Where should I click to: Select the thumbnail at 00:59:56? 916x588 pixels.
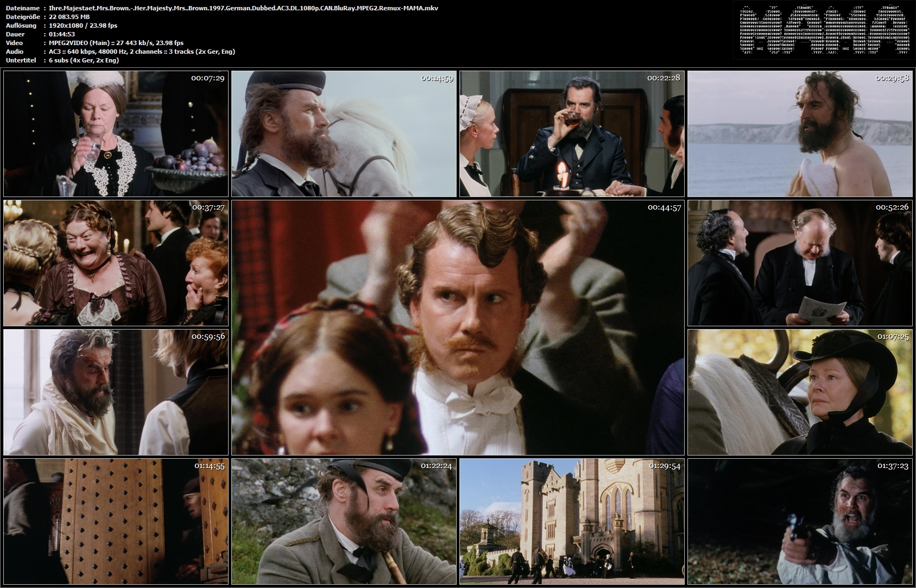116,392
